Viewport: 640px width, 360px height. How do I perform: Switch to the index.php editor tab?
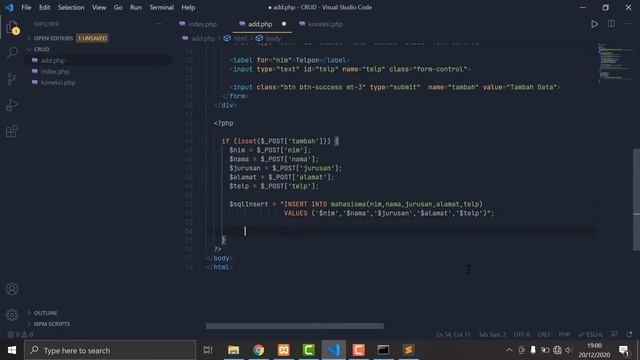click(x=202, y=24)
